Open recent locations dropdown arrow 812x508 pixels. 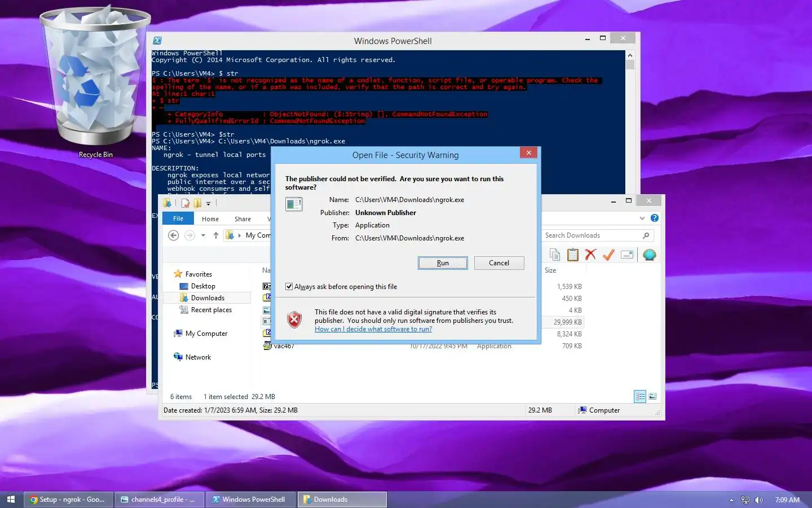203,235
